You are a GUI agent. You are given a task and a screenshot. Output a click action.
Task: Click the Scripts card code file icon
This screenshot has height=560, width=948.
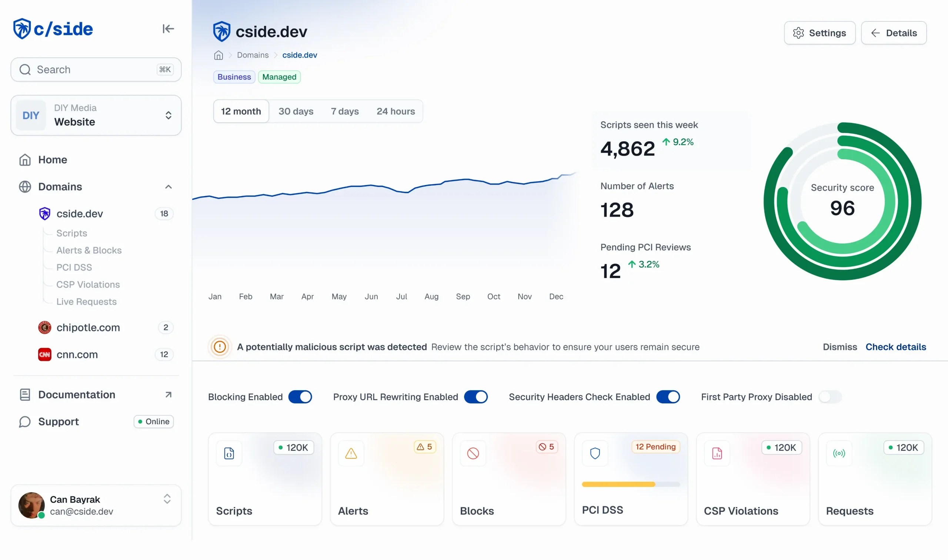point(229,453)
